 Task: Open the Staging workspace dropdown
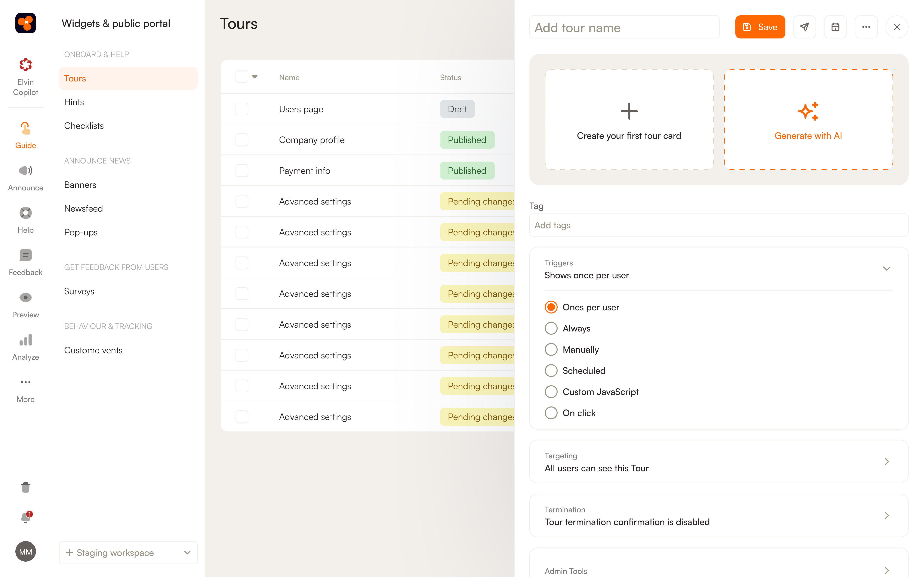pos(128,553)
